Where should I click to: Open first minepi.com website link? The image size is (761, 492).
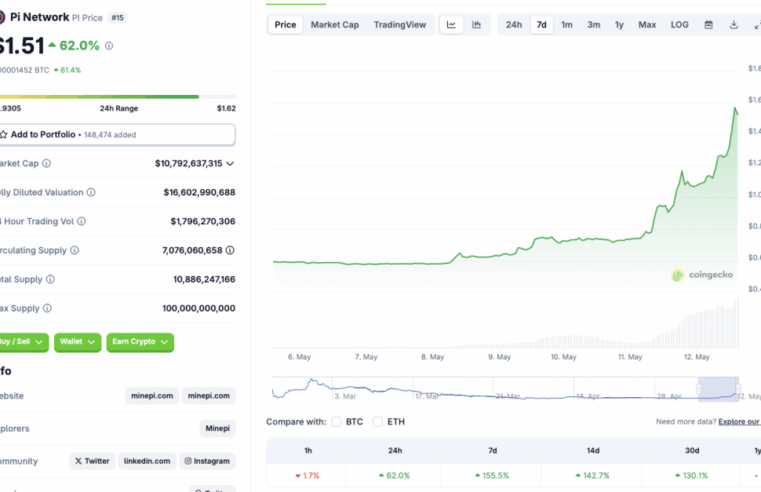pos(152,396)
